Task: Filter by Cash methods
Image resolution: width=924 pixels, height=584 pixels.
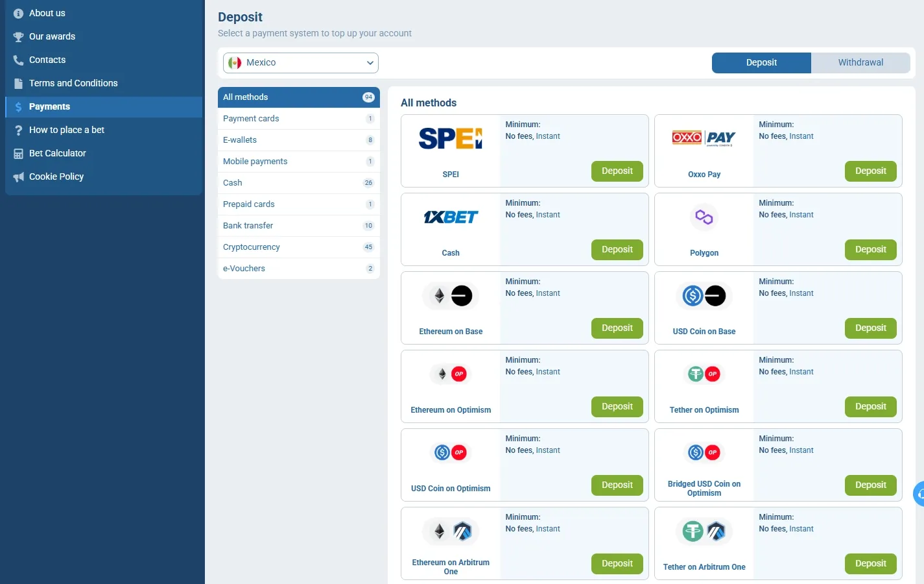Action: tap(299, 183)
